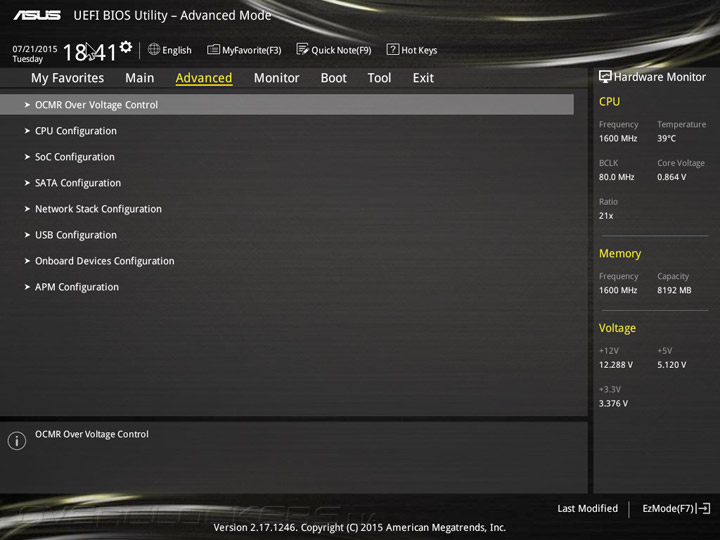Click the ASUS logo

click(37, 15)
